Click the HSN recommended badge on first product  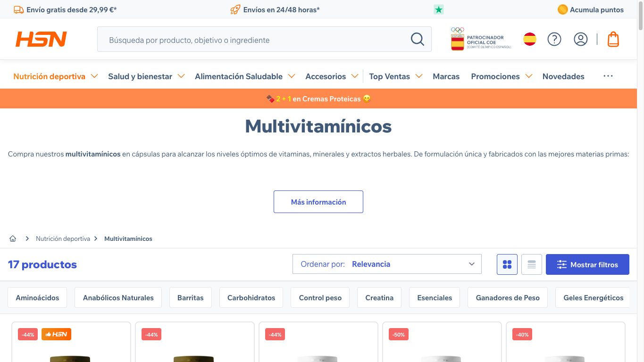(x=56, y=334)
